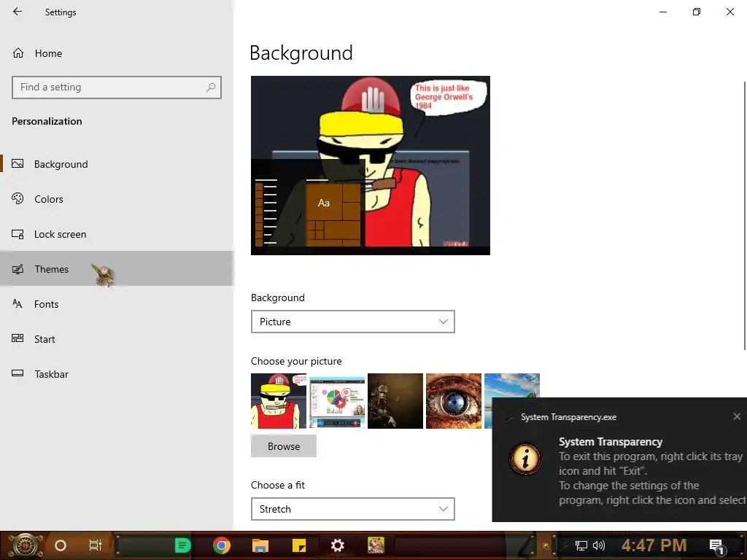Open the green chat app on taskbar
Viewport: 747px width, 560px height.
coord(182,545)
